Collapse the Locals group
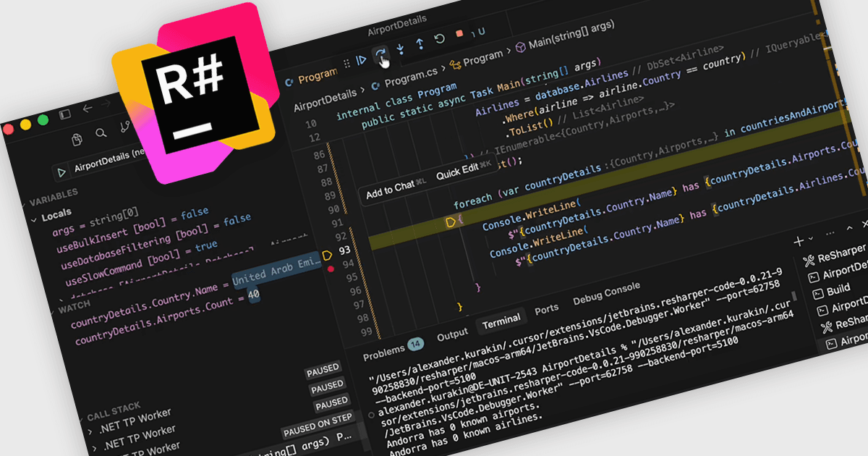The width and height of the screenshot is (868, 456). point(52,216)
